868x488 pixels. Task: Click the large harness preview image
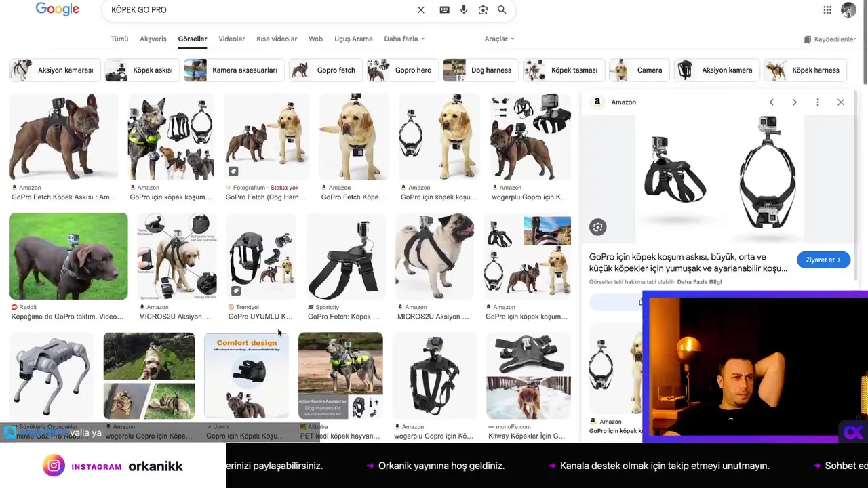point(720,180)
